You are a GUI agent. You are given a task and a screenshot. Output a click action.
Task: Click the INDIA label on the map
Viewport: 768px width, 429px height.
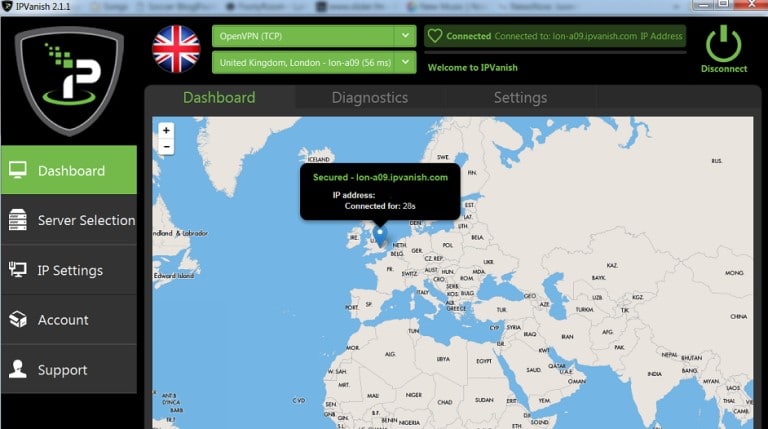tap(654, 374)
